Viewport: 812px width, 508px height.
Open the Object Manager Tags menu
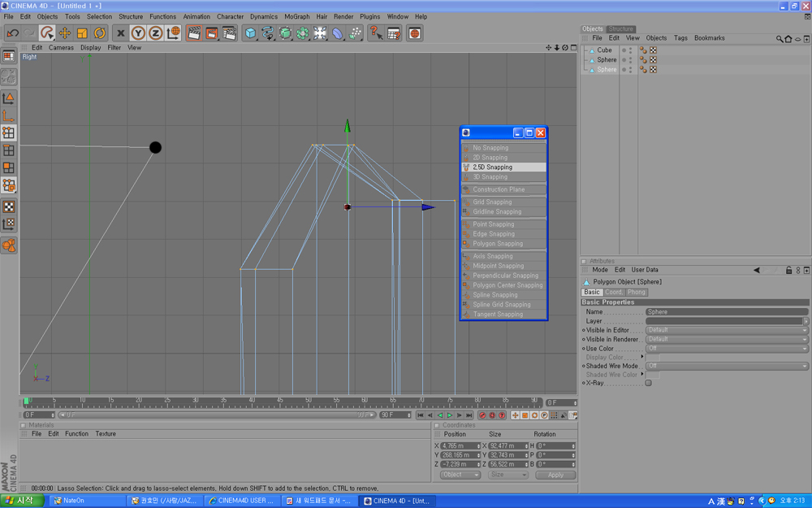coord(680,38)
